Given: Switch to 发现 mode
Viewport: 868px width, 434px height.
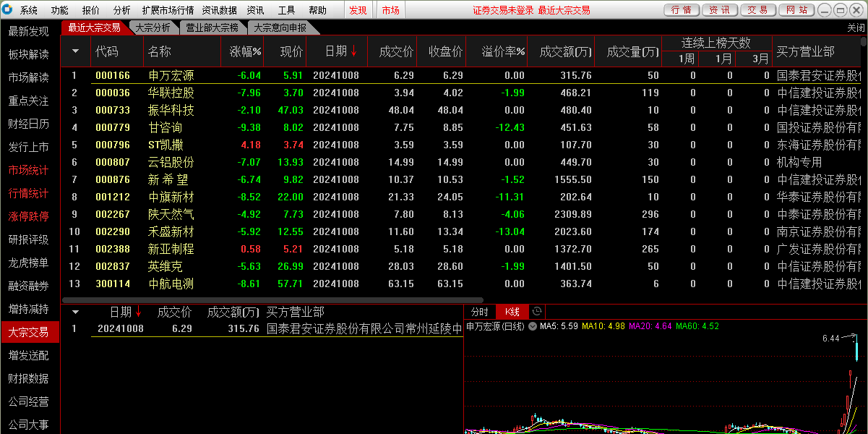Looking at the screenshot, I should point(358,10).
